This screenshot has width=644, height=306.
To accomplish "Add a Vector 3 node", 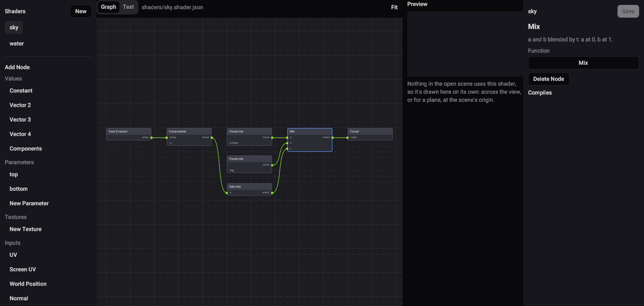I will tap(20, 120).
